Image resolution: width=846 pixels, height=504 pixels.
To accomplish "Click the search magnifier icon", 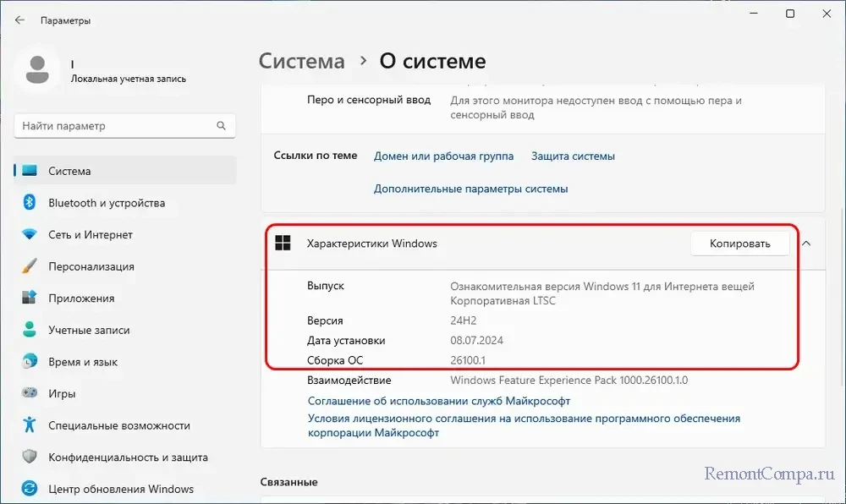I will (221, 126).
